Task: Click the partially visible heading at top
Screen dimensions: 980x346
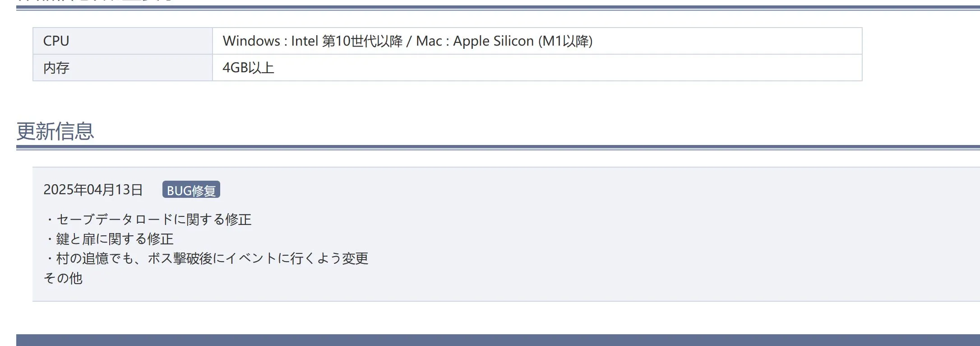Action: 95,1
